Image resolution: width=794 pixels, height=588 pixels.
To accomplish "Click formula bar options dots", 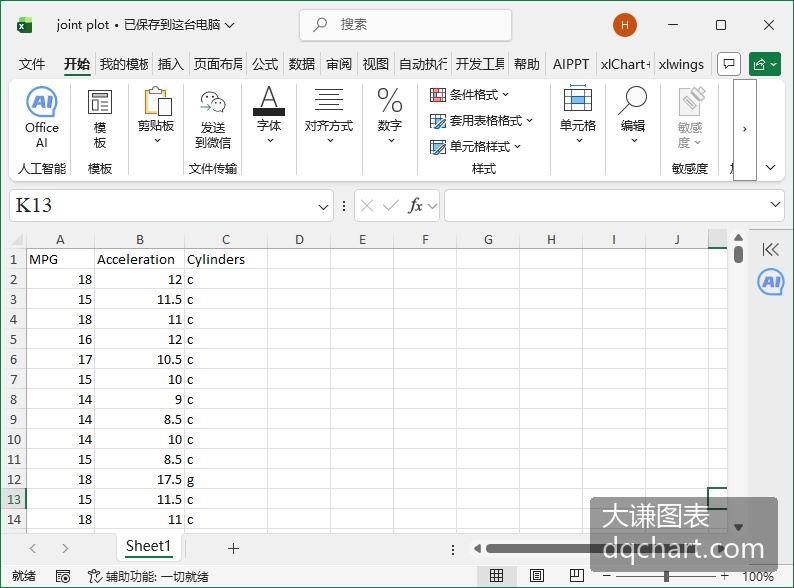I will click(x=344, y=206).
